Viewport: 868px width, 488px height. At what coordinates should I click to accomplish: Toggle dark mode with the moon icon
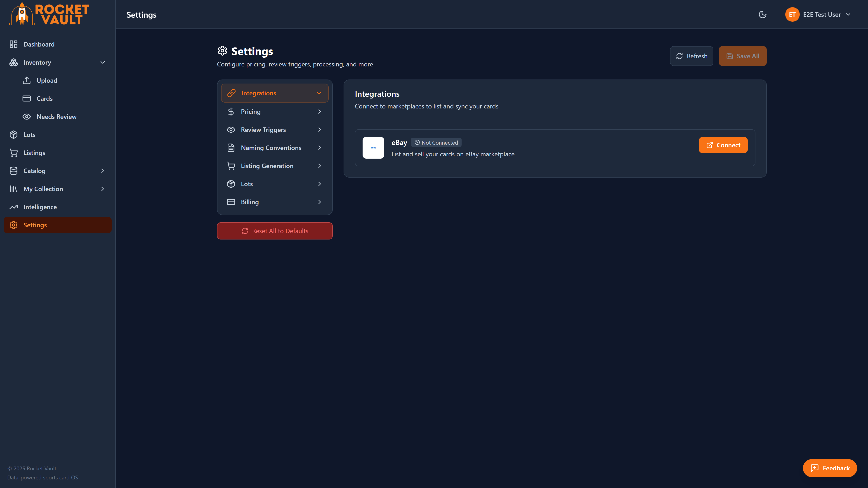tap(762, 14)
